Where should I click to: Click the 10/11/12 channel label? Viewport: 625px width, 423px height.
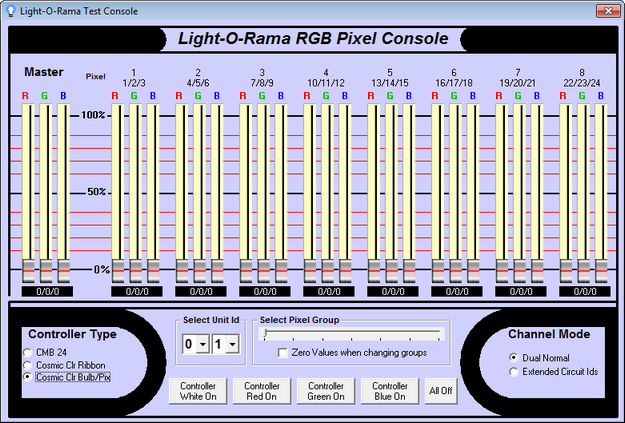[326, 83]
